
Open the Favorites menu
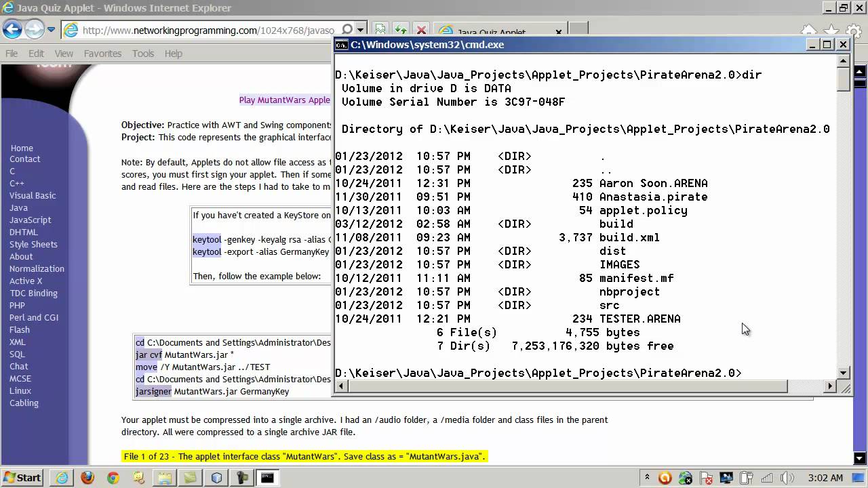point(102,54)
